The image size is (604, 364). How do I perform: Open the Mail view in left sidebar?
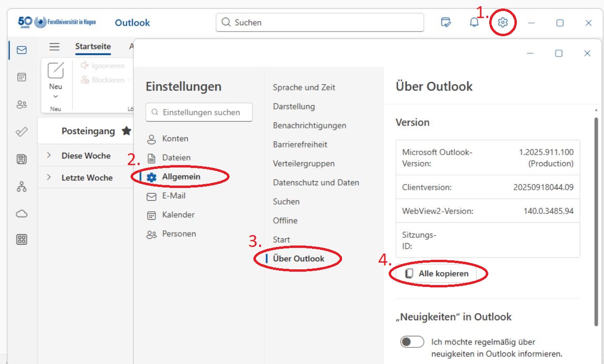coord(21,50)
